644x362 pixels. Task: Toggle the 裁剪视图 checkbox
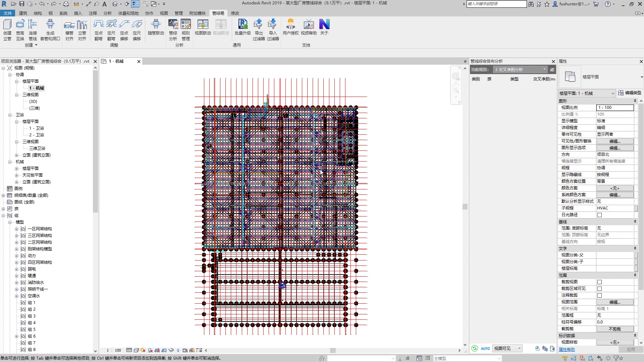point(599,282)
